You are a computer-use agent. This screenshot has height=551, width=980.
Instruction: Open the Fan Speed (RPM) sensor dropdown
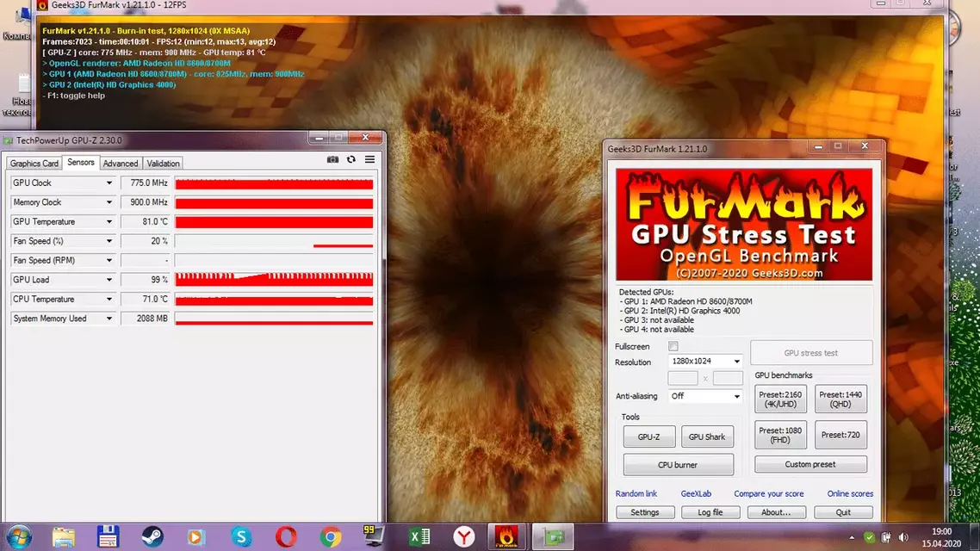109,261
